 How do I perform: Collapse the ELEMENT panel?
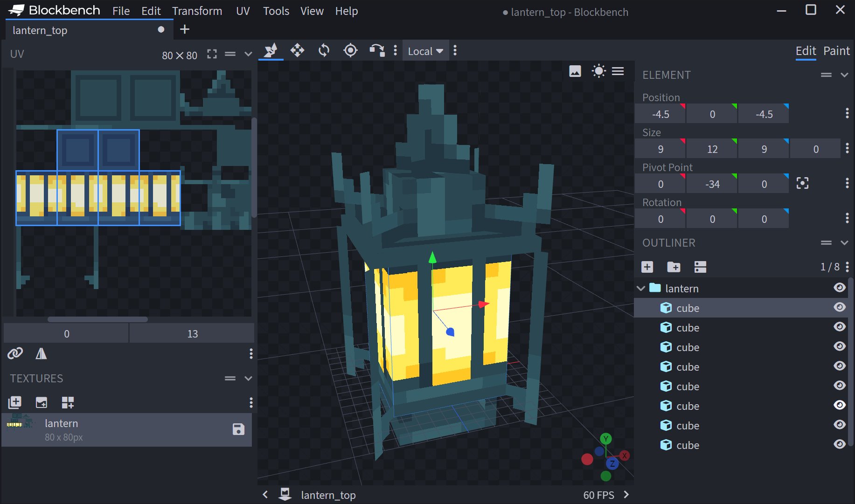coord(845,75)
